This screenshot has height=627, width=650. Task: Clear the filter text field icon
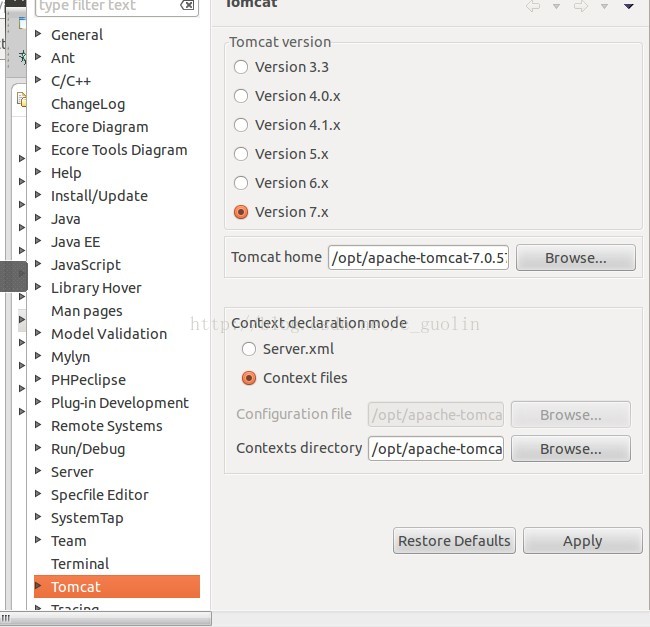pos(187,5)
